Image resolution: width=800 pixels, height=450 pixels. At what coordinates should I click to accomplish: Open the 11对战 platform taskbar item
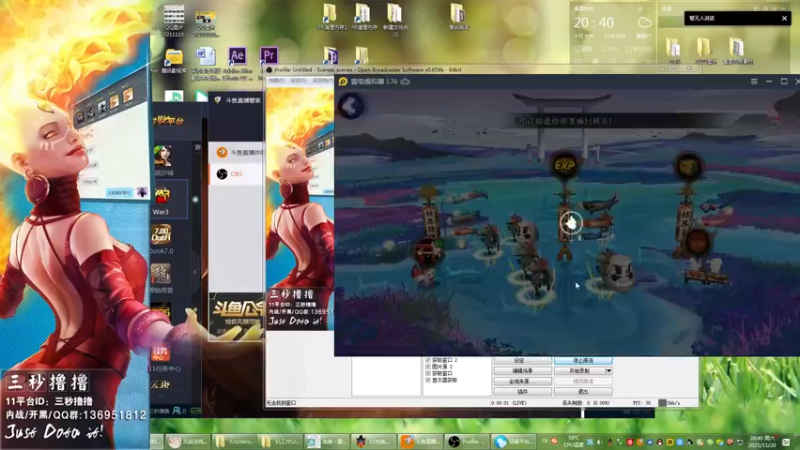[374, 442]
